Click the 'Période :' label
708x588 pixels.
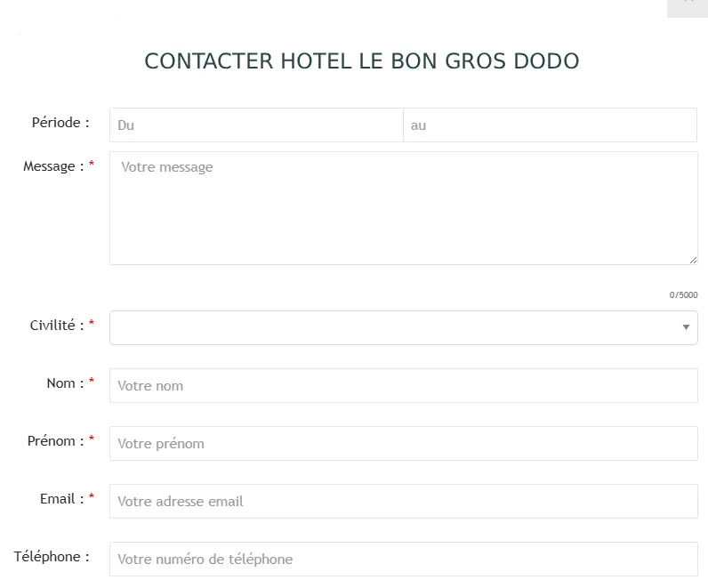click(60, 123)
